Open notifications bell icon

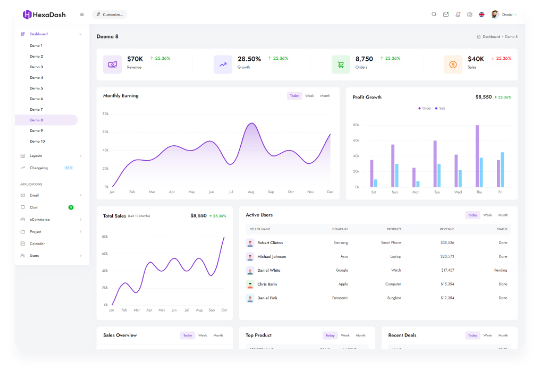point(458,14)
